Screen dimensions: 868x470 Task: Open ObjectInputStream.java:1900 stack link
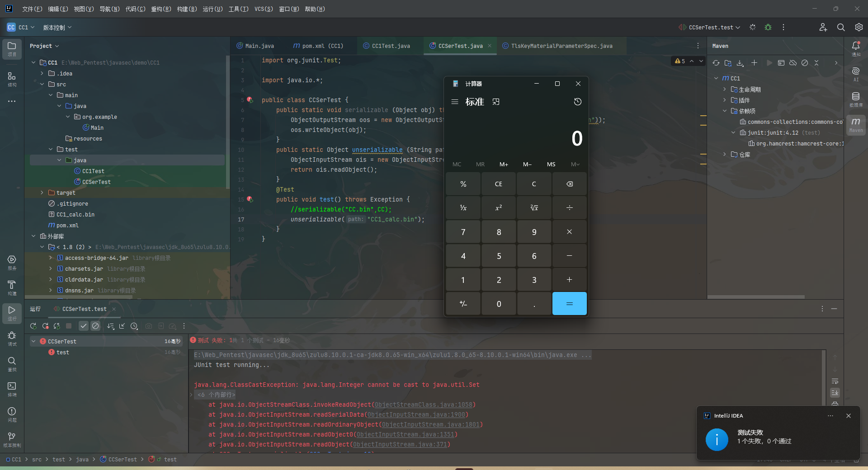pyautogui.click(x=416, y=414)
